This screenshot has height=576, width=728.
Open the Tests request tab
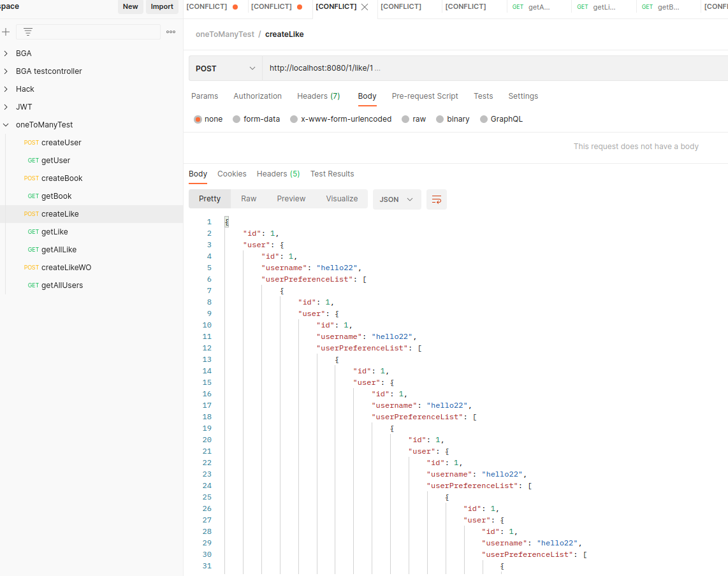[x=483, y=96]
